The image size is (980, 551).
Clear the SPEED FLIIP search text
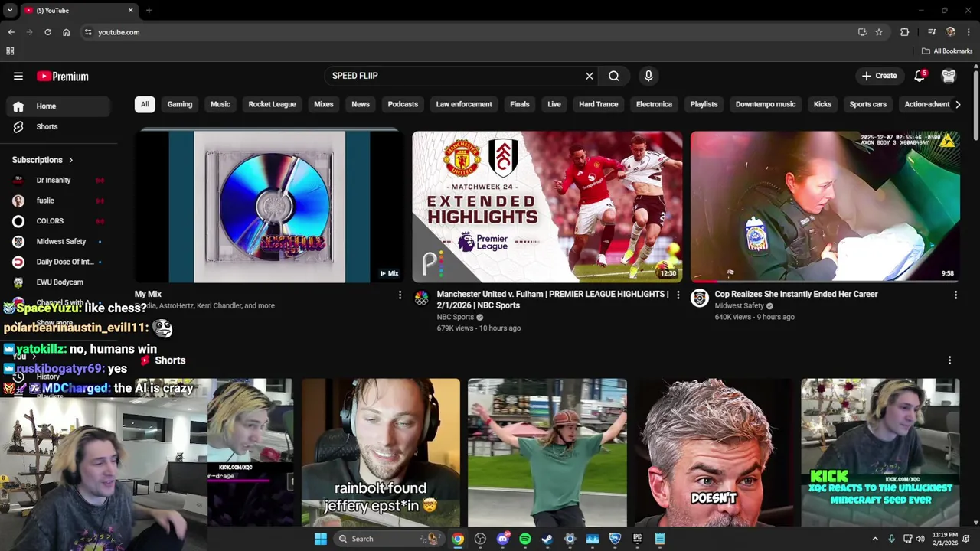pyautogui.click(x=590, y=76)
